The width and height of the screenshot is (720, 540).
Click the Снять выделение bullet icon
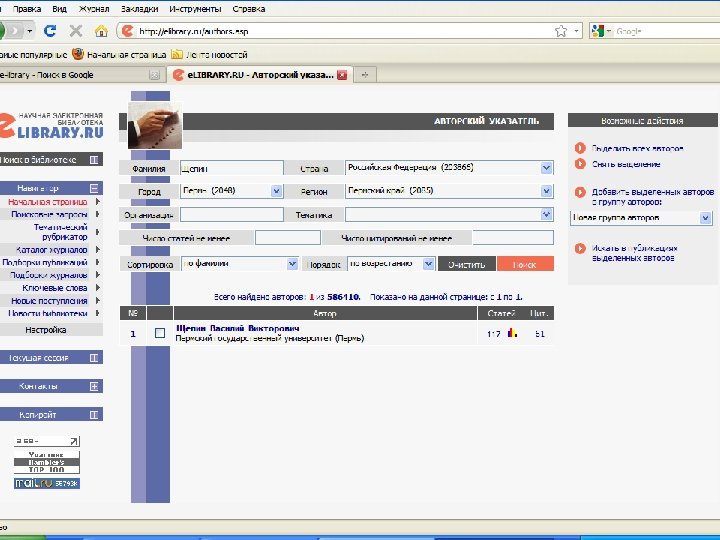(x=580, y=163)
